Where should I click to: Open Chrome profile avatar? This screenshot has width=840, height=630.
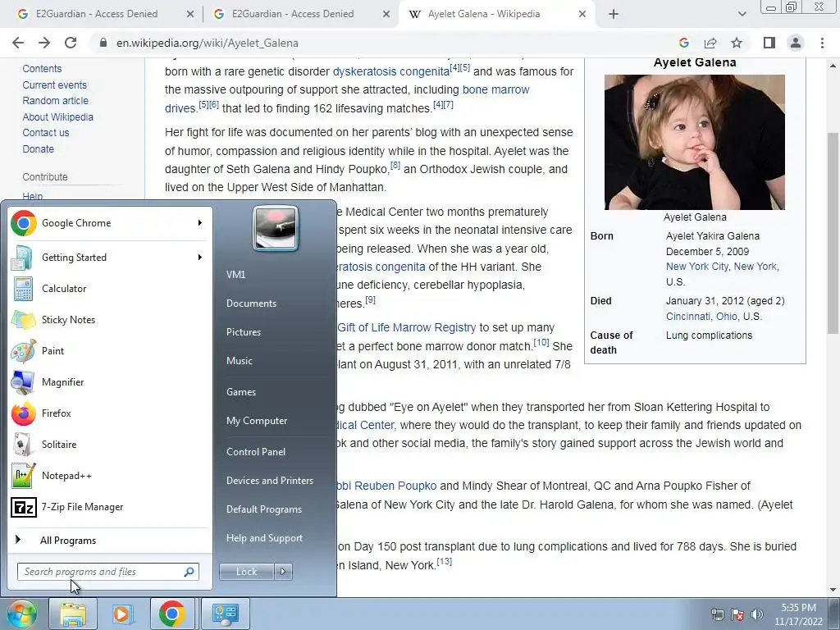796,43
